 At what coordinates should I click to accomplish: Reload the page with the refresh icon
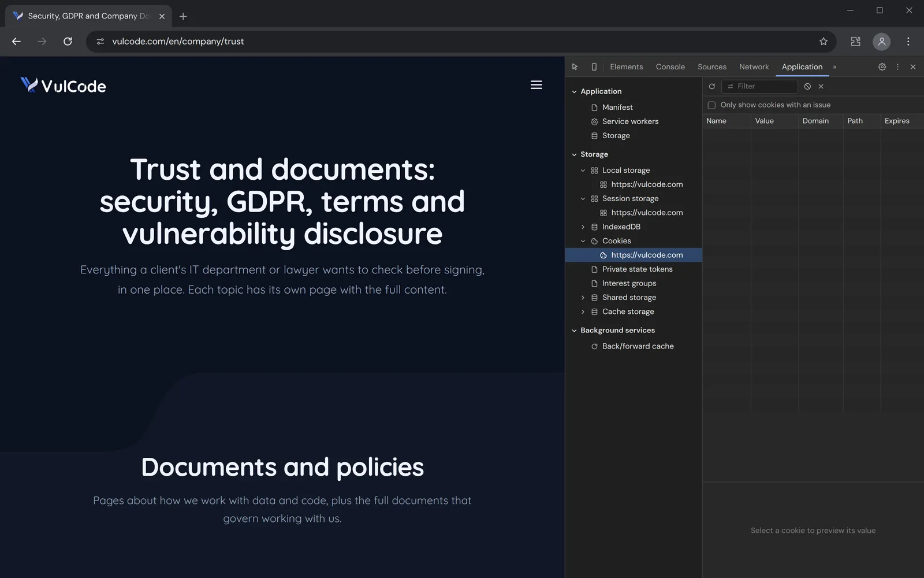point(68,42)
